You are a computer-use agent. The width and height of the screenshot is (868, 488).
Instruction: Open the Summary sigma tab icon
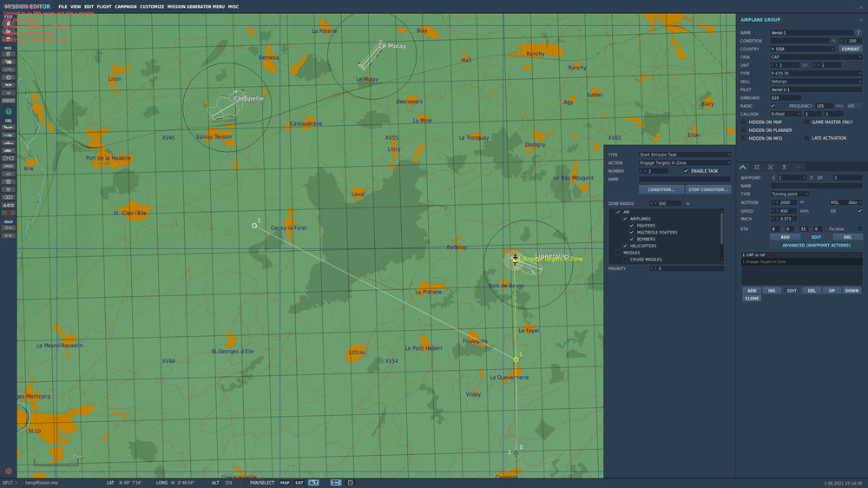click(785, 167)
